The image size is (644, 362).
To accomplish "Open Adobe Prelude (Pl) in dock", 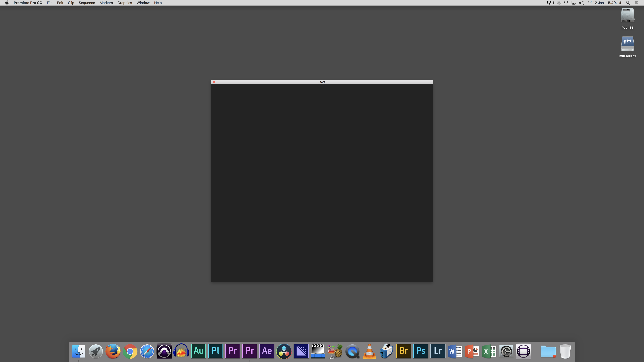I will (x=215, y=351).
